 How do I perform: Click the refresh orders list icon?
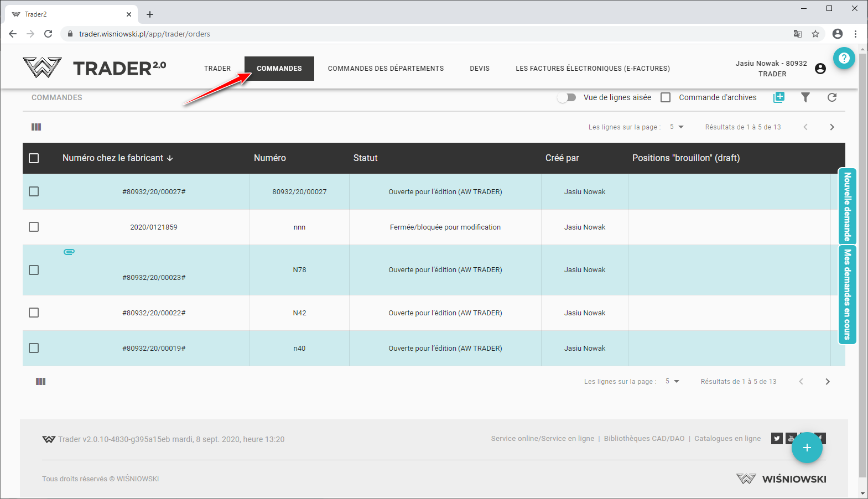point(831,97)
